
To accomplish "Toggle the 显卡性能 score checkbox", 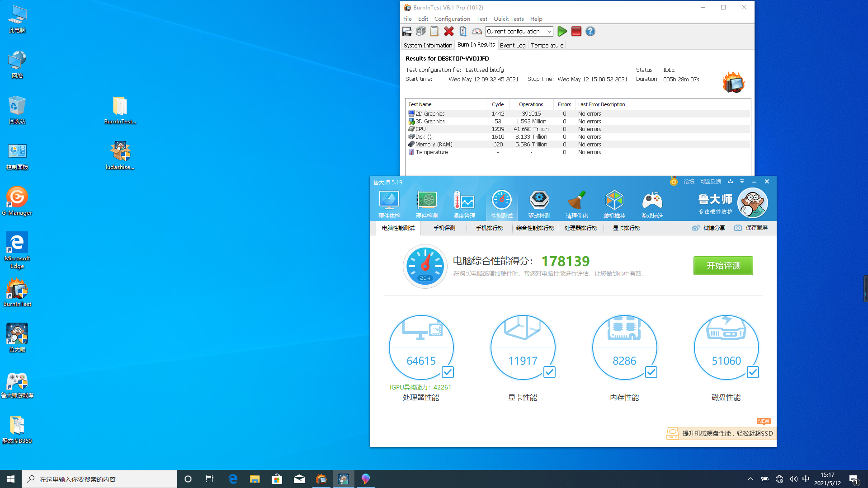I will click(549, 372).
